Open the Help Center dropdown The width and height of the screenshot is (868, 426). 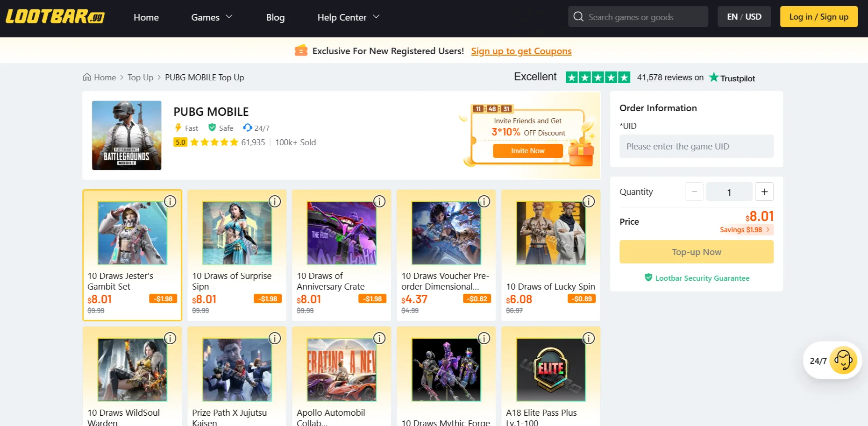(x=348, y=17)
